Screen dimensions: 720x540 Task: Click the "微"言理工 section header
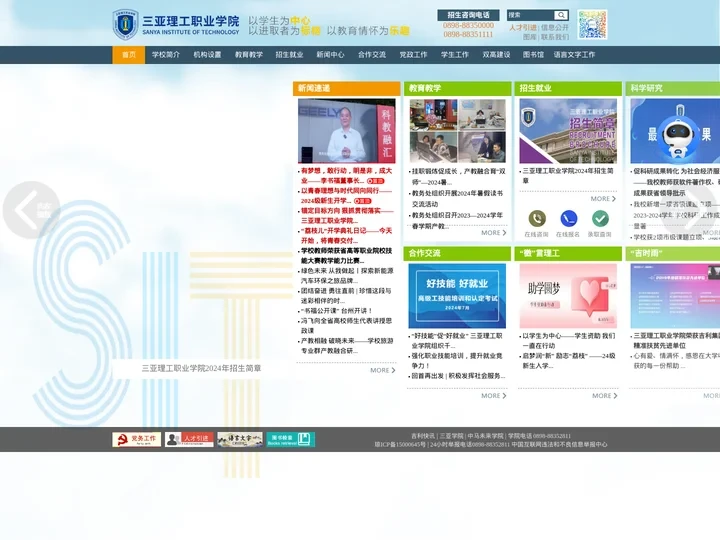coord(568,253)
